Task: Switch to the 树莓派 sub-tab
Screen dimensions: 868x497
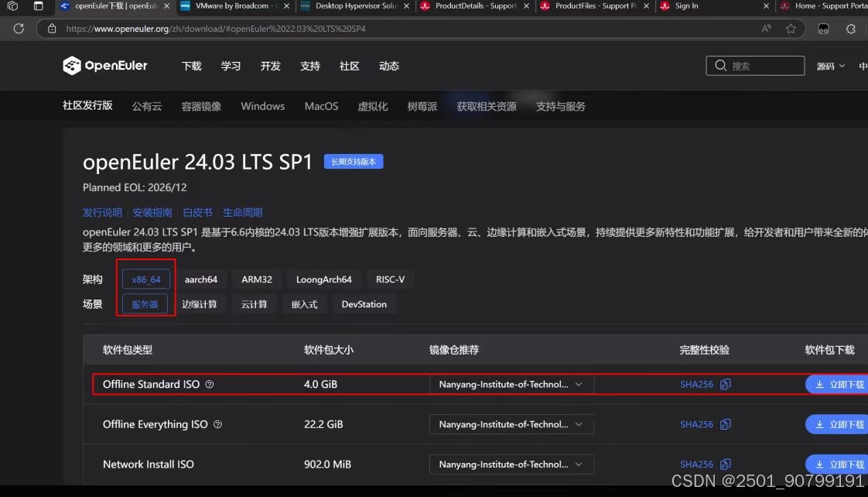Action: pyautogui.click(x=422, y=106)
